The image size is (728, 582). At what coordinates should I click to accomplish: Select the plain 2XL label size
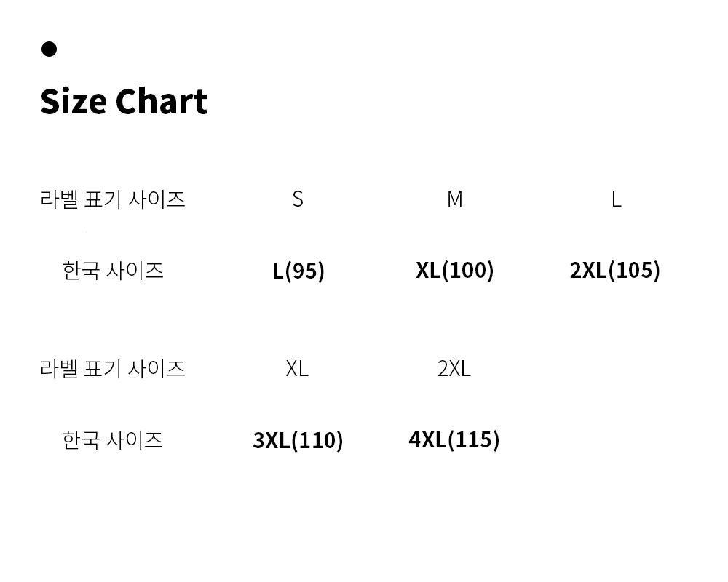pyautogui.click(x=454, y=368)
